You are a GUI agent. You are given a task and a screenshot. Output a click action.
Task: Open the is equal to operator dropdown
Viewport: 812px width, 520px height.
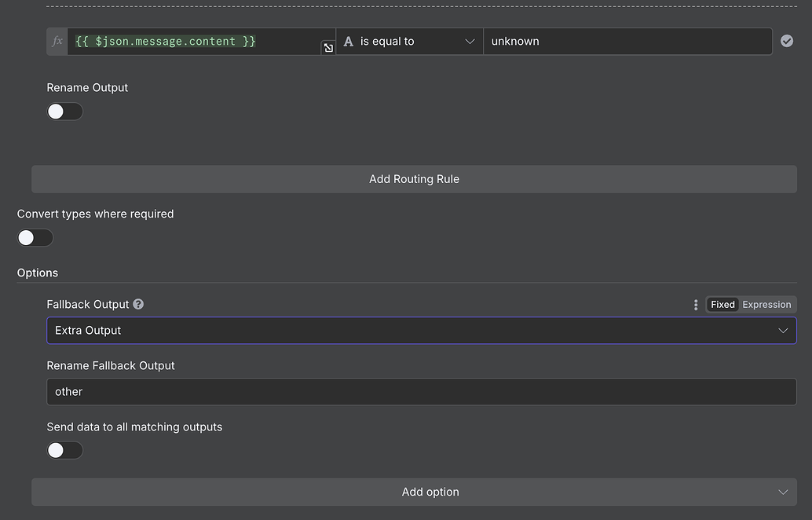(408, 41)
